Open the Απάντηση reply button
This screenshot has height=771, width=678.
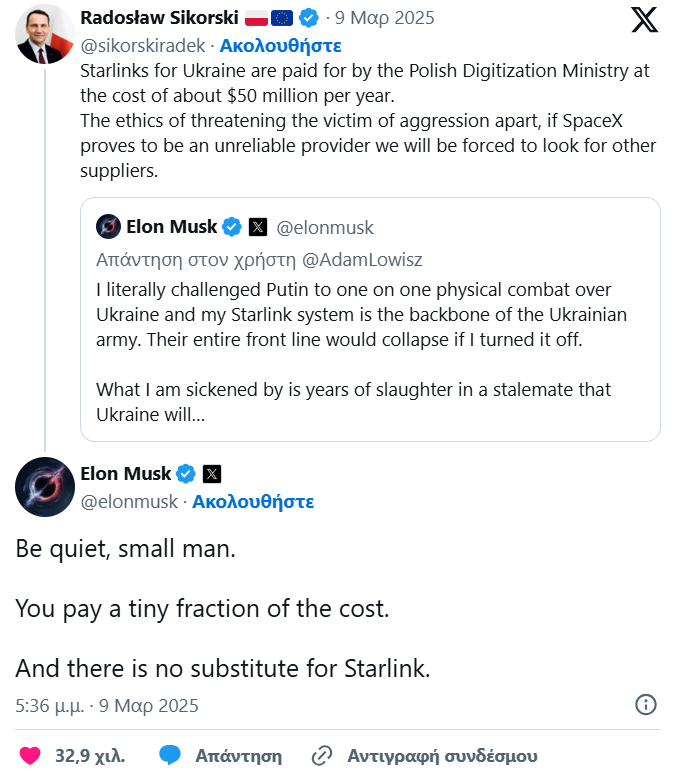tap(238, 755)
